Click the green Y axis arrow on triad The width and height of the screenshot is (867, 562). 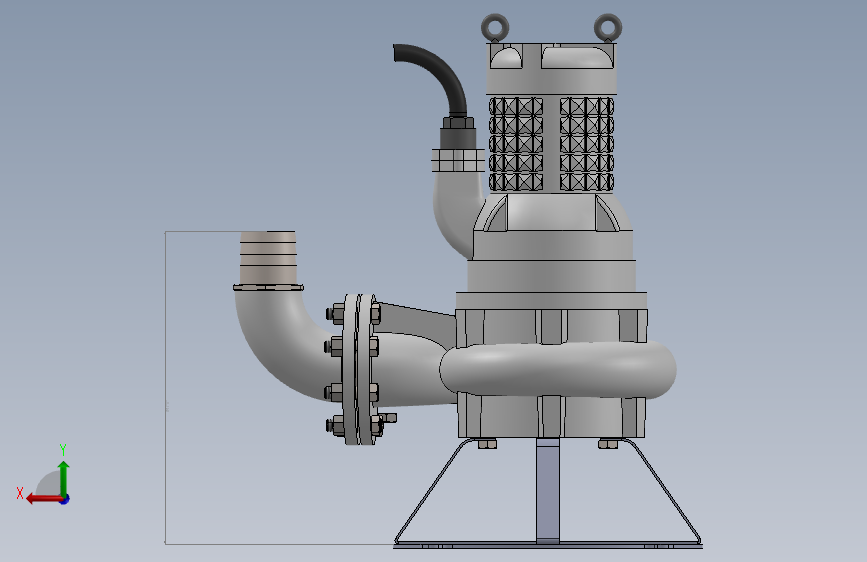point(64,478)
